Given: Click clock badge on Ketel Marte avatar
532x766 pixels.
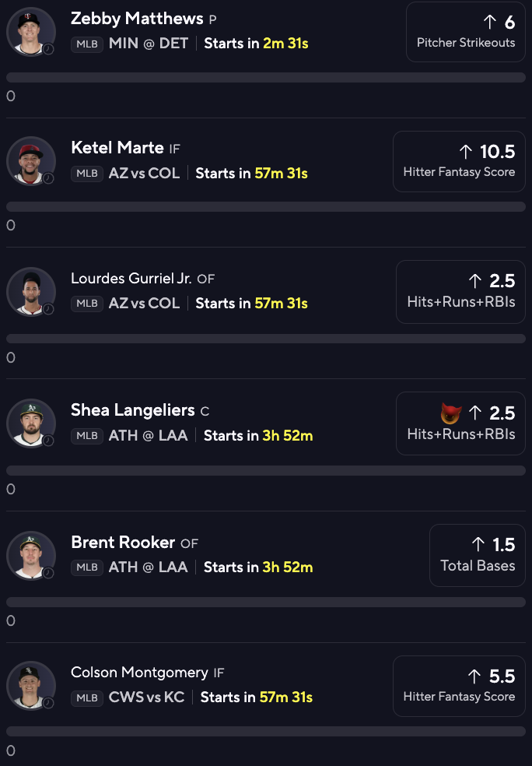Looking at the screenshot, I should tap(48, 178).
